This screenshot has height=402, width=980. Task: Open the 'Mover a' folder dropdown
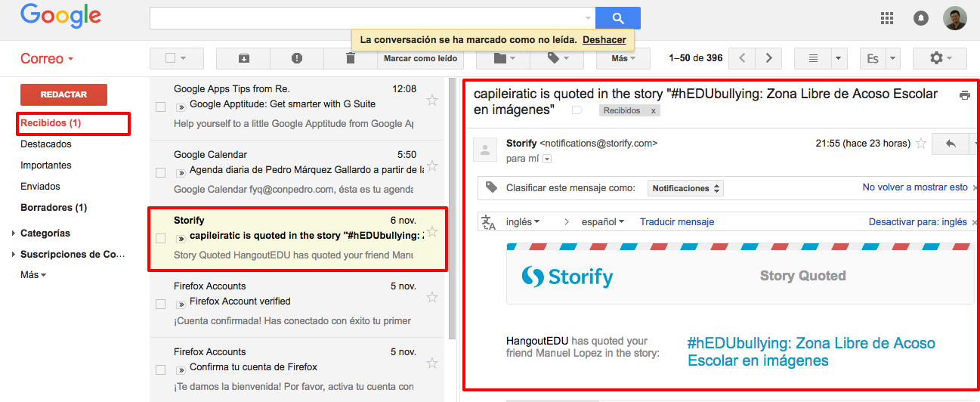click(x=504, y=58)
